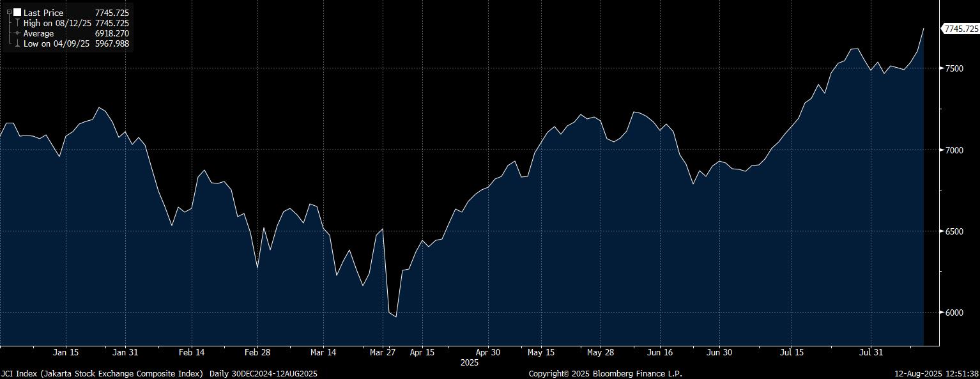Select the Low on 04/09/25 legend entry

[56, 43]
